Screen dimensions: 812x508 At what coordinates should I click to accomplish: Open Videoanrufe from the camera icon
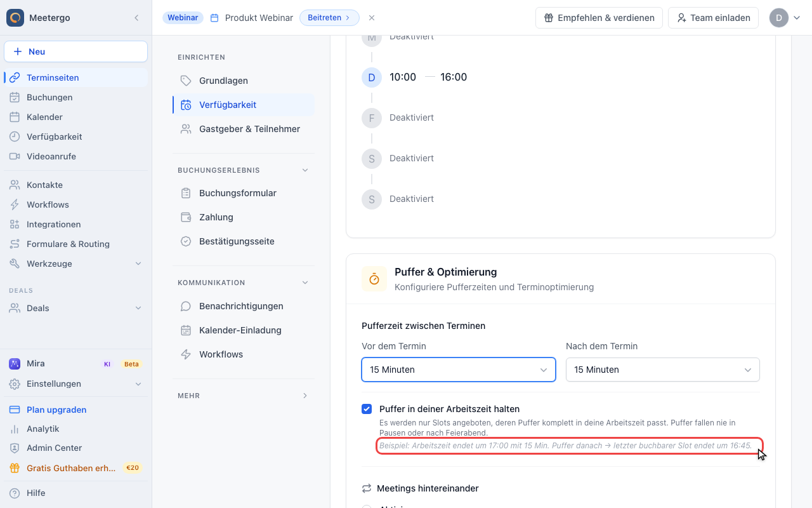point(15,156)
